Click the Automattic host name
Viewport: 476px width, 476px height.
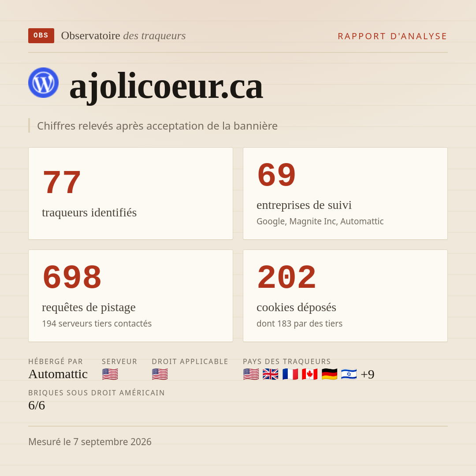[58, 374]
